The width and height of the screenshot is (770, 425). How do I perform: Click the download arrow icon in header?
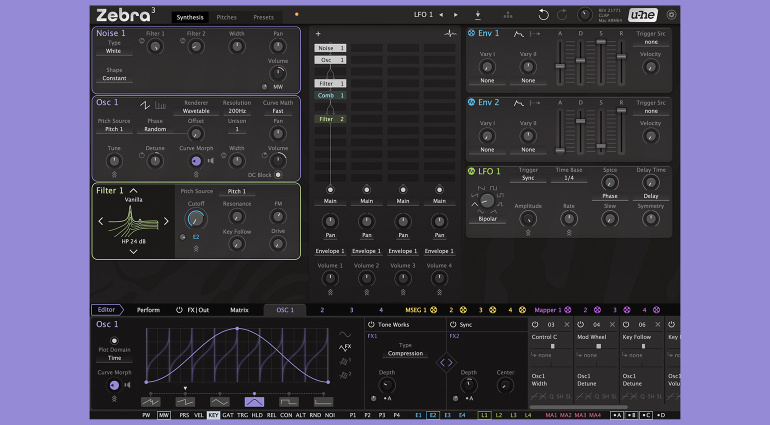(478, 15)
